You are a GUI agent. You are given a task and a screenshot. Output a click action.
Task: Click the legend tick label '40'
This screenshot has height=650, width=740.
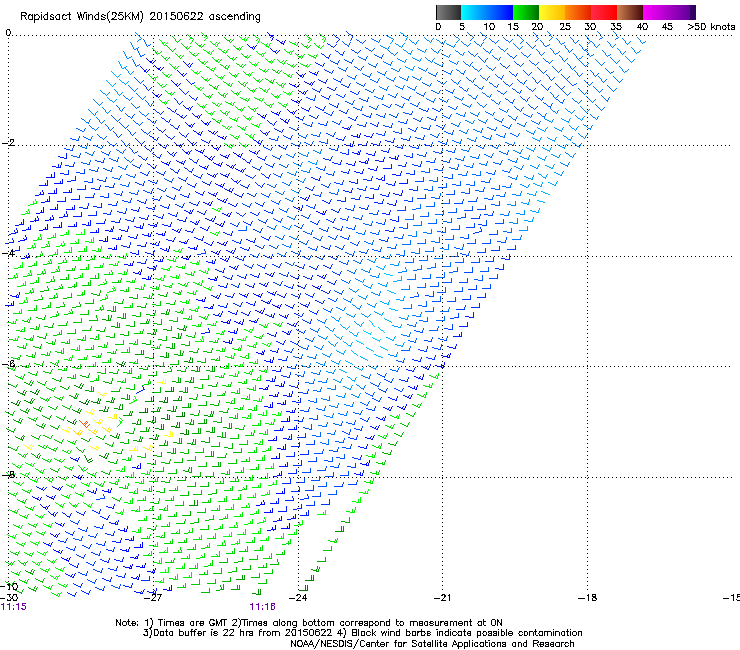(x=642, y=27)
